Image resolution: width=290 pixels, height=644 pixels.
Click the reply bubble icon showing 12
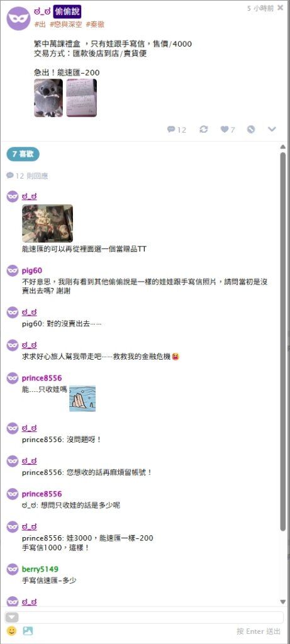pyautogui.click(x=177, y=130)
